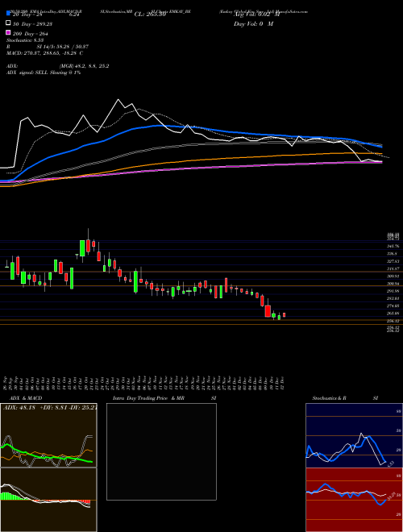Click the 'Day Vol: 0 M' label
403x532 pixels.
pos(253,23)
